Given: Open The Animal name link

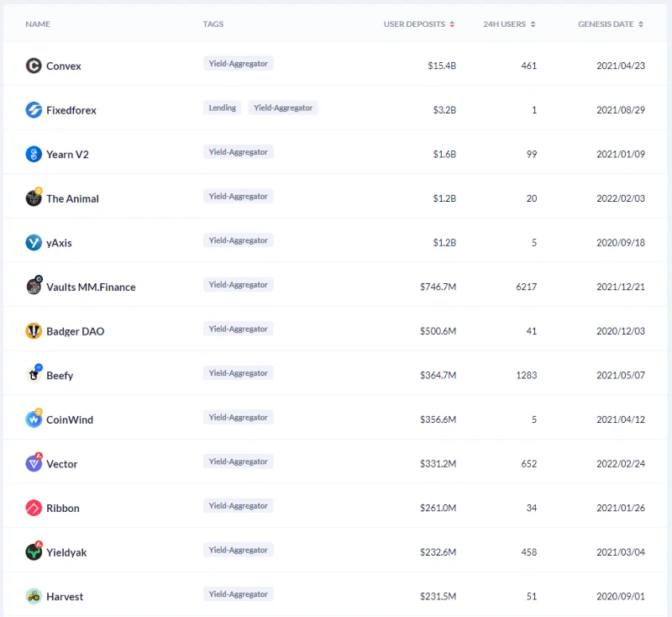Looking at the screenshot, I should point(72,198).
